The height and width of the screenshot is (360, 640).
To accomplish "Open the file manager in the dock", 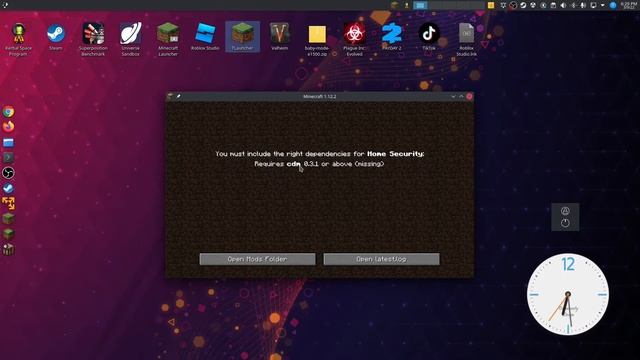I will pyautogui.click(x=8, y=142).
